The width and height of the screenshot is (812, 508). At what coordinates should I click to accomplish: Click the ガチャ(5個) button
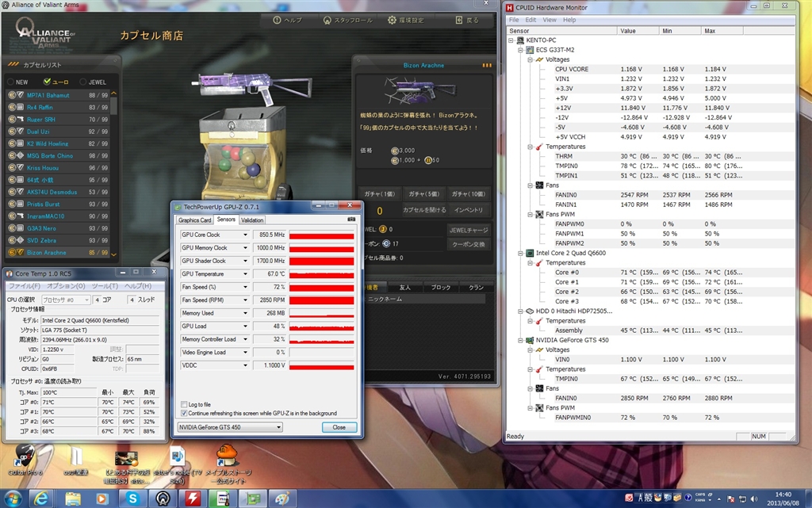click(423, 194)
